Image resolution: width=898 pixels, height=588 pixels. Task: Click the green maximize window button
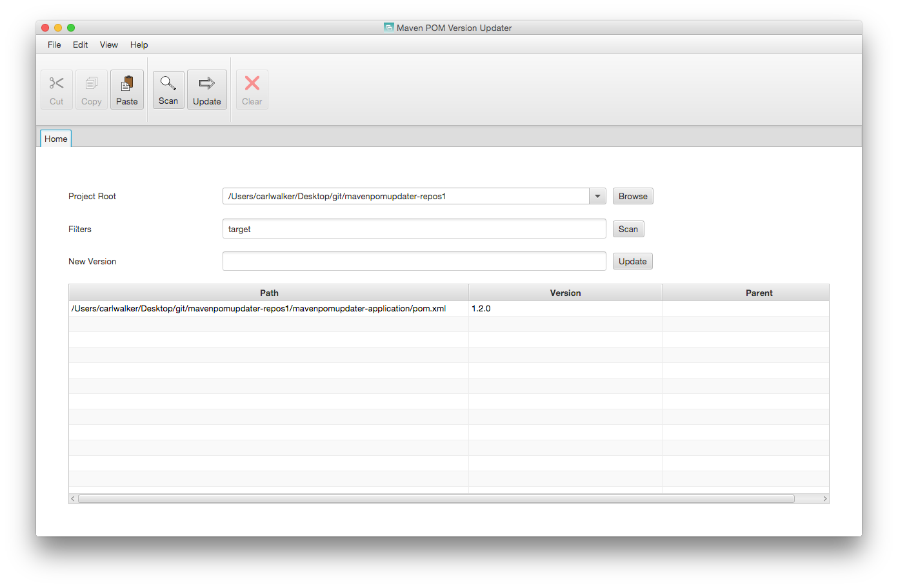[71, 28]
